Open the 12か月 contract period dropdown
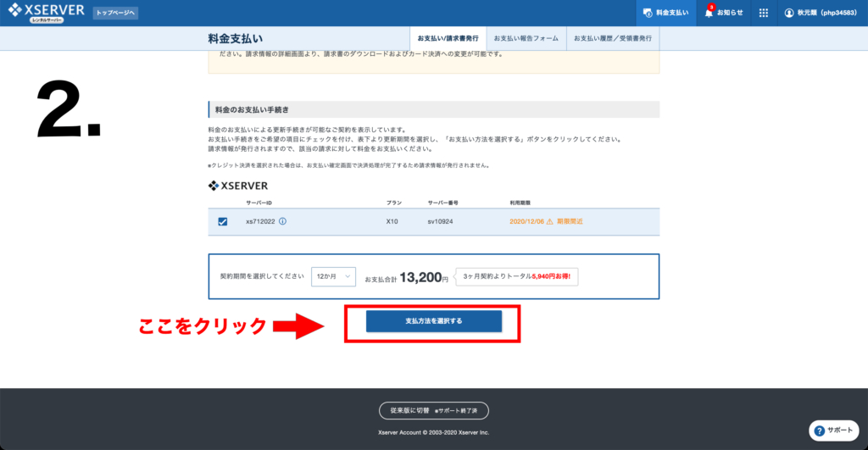The image size is (868, 450). click(333, 276)
